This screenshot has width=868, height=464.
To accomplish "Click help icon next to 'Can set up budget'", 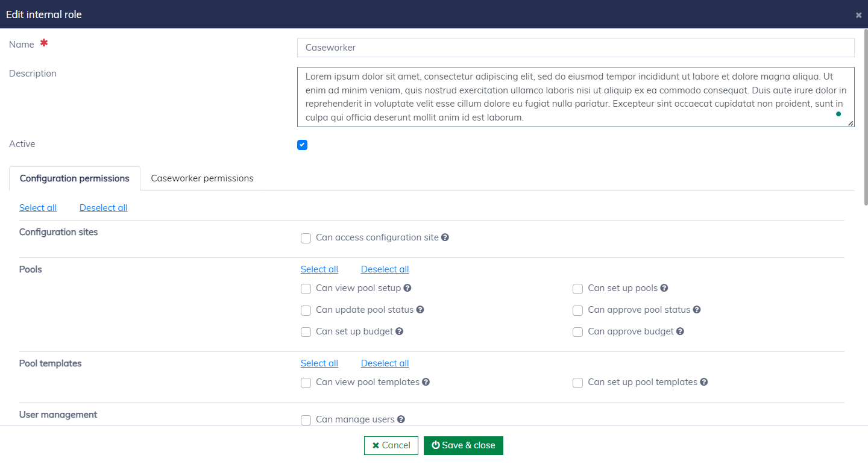I will (x=400, y=331).
